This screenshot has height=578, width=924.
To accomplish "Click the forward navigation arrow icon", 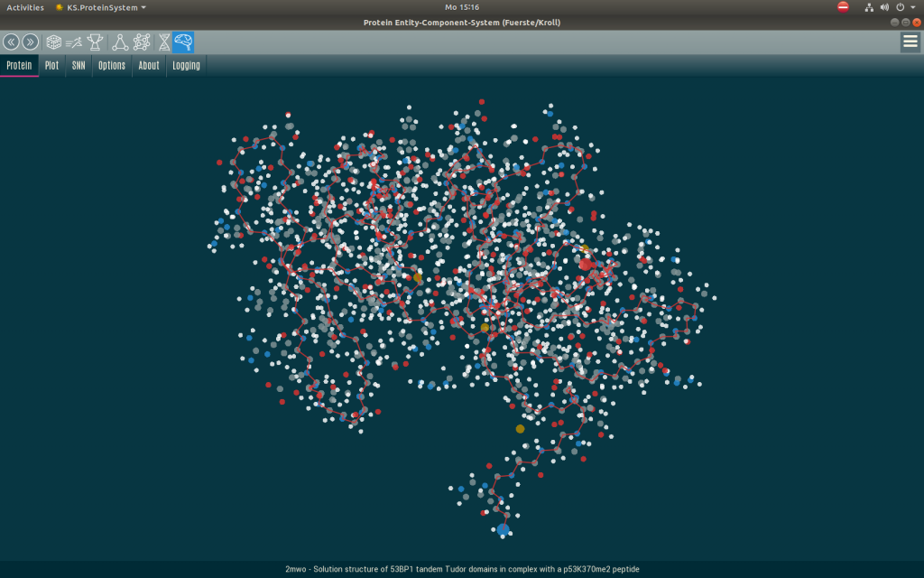I will [x=30, y=42].
